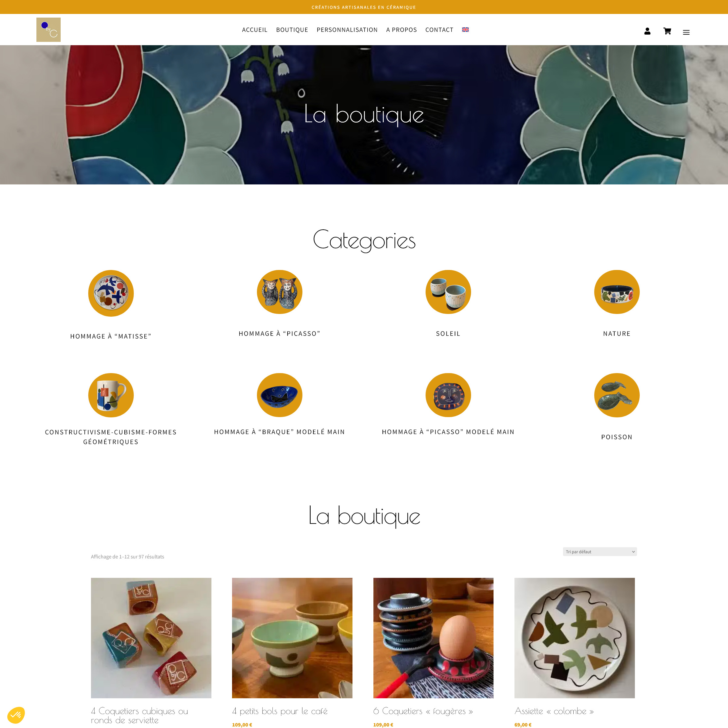View the '4 petits bols pour le café' thumbnail
The width and height of the screenshot is (728, 728).
292,638
